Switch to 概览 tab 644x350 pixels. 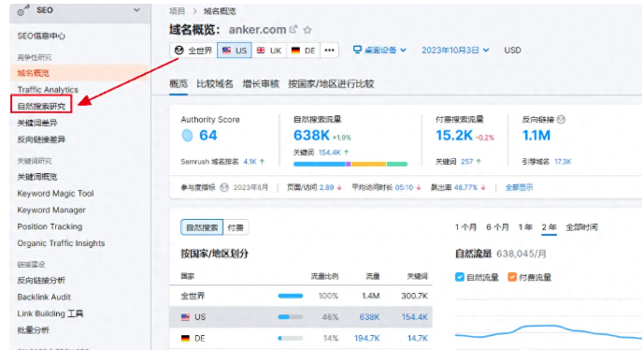(179, 84)
